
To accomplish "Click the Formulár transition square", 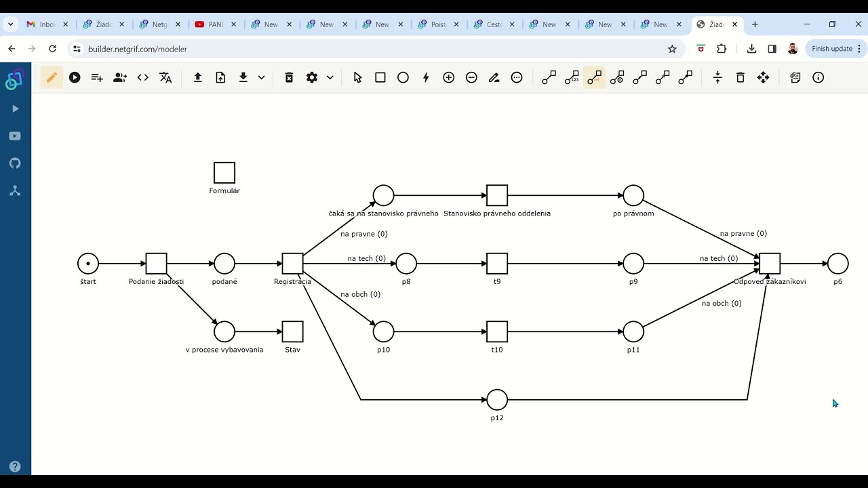I will pos(224,173).
